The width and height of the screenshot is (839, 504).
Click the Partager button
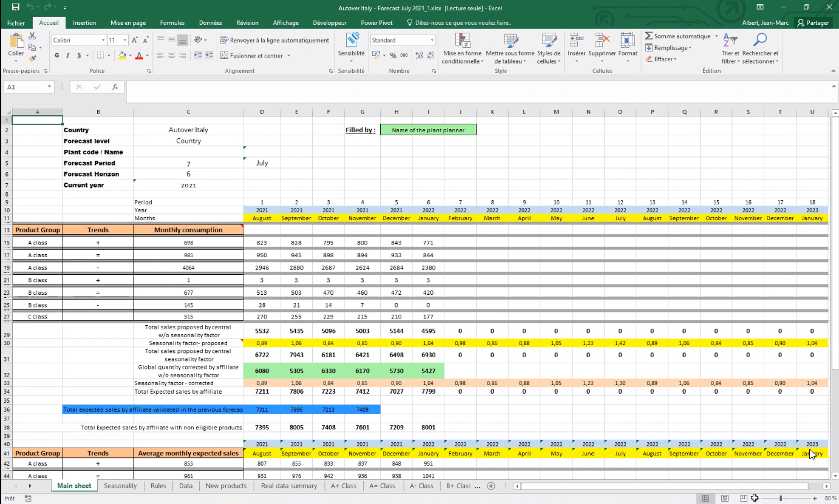[814, 22]
